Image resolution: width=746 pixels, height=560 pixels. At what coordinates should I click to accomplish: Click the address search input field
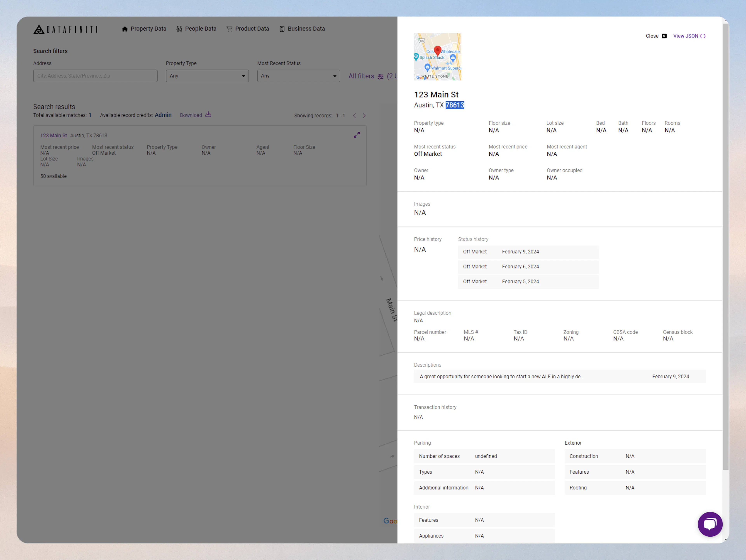pos(95,76)
